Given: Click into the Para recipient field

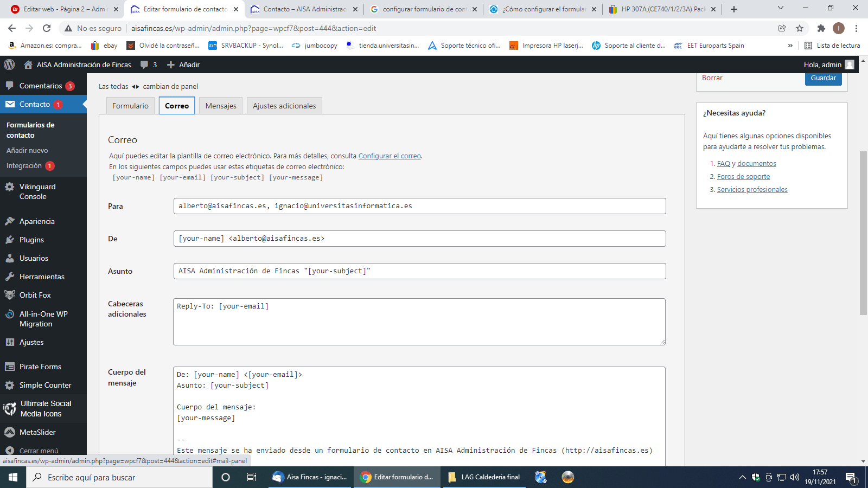Looking at the screenshot, I should 419,206.
